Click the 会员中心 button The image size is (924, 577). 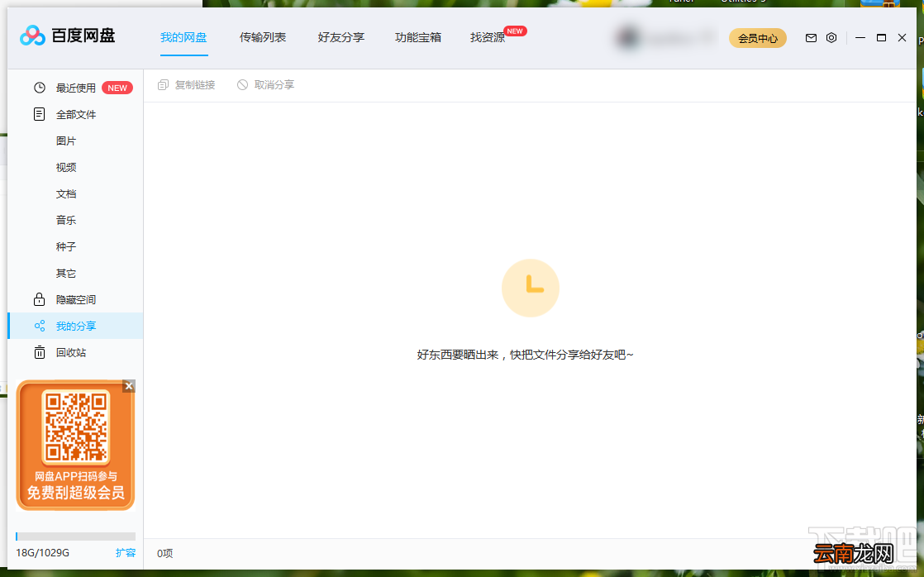(x=758, y=38)
